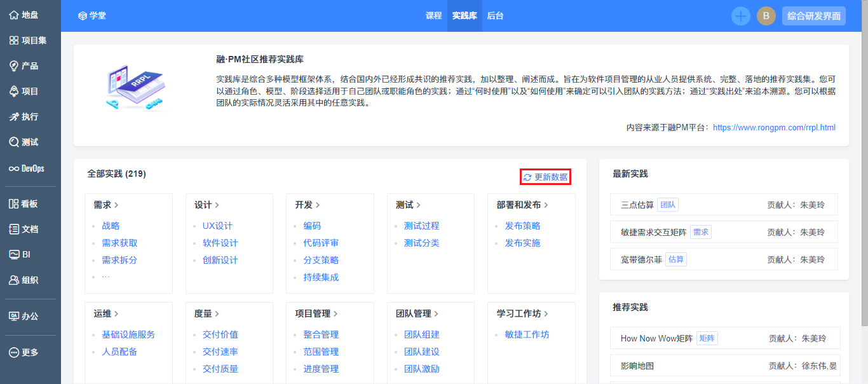The image size is (868, 384).
Task: Open the 测试过程 practice link
Action: [422, 226]
